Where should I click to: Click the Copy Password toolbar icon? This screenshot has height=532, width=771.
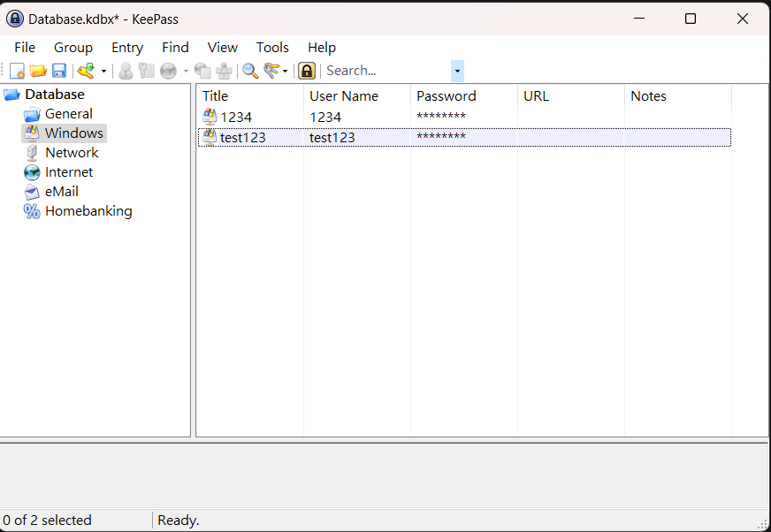coord(147,71)
